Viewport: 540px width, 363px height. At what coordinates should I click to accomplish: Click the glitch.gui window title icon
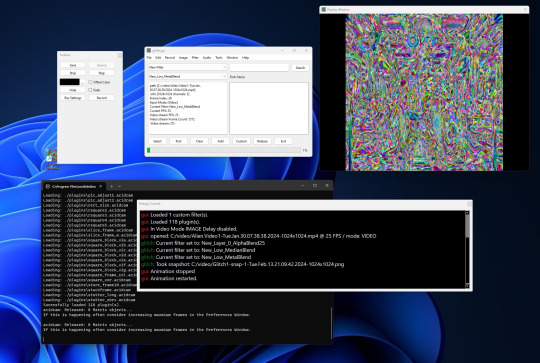click(x=149, y=50)
